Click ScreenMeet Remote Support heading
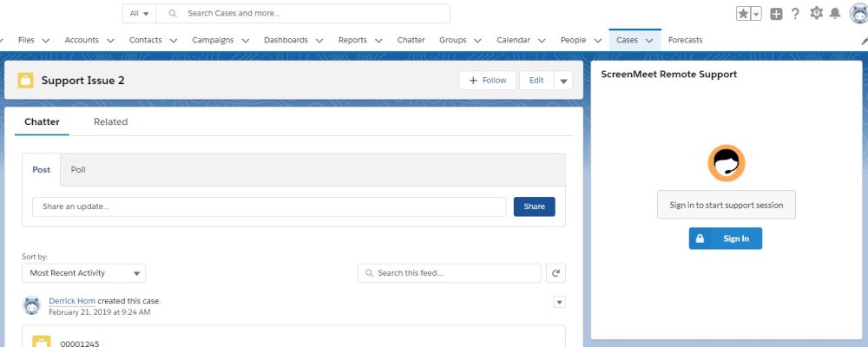This screenshot has height=347, width=868. pyautogui.click(x=668, y=74)
